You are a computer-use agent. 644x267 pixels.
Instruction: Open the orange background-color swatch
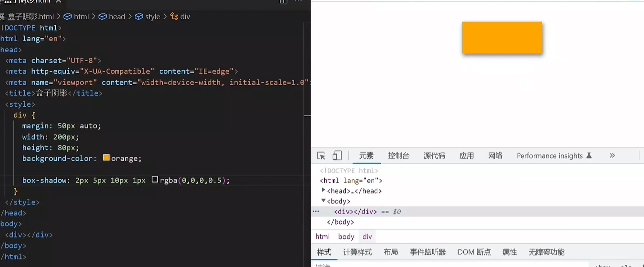(107, 158)
